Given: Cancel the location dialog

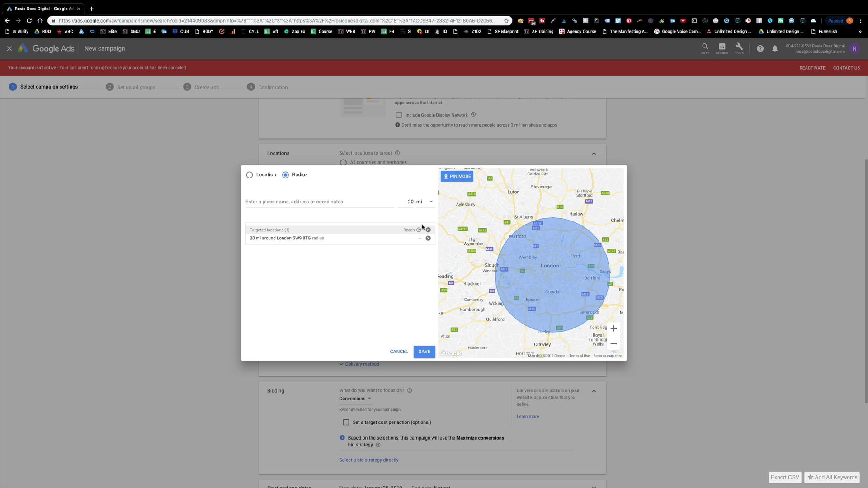Looking at the screenshot, I should pos(399,352).
